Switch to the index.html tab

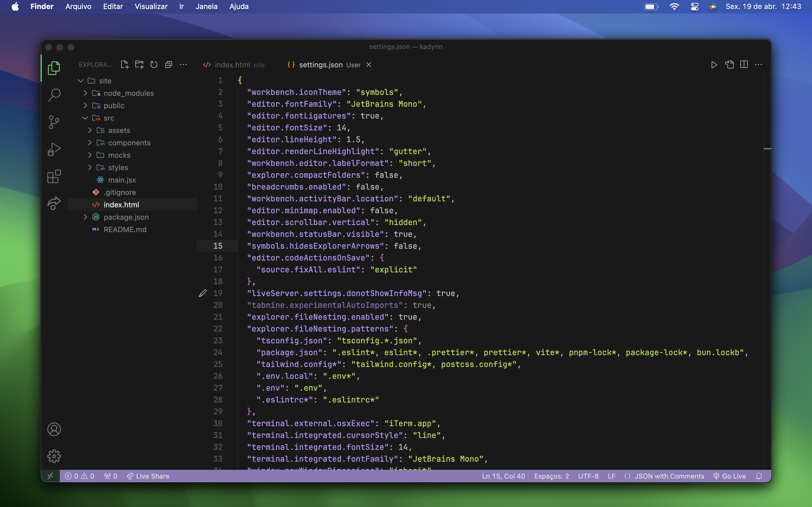pyautogui.click(x=232, y=65)
